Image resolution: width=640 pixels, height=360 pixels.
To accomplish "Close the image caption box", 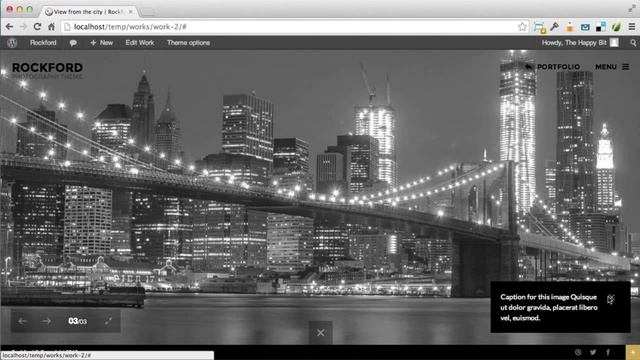I will point(610,299).
